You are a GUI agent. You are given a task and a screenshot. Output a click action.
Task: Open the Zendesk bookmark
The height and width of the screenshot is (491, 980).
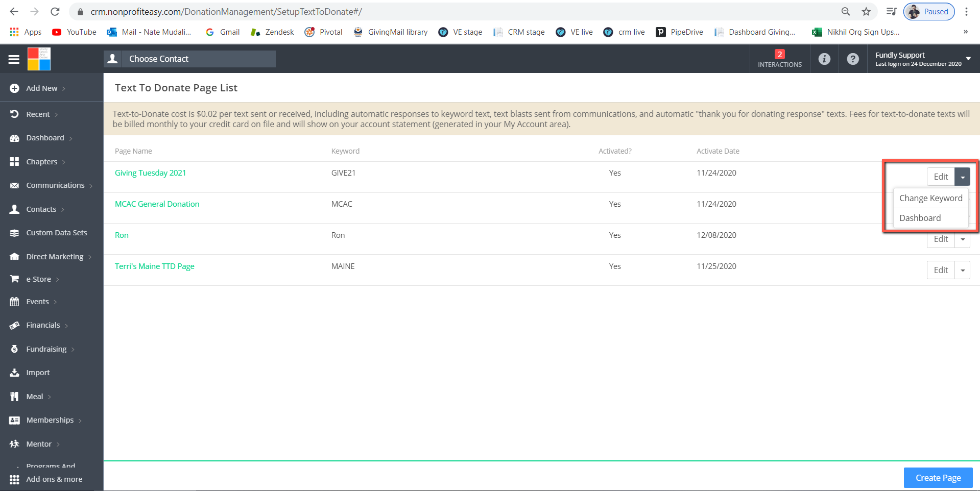[272, 32]
